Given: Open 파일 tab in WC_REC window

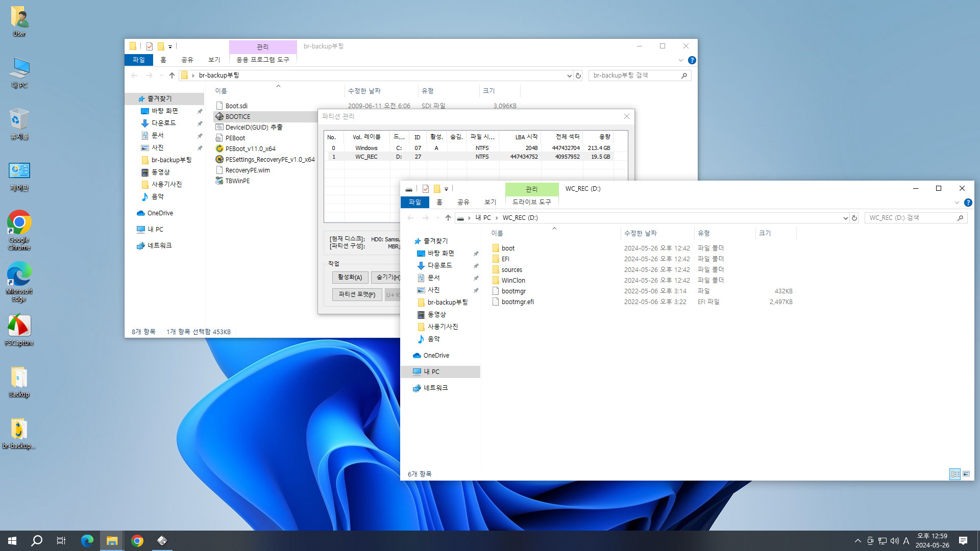Looking at the screenshot, I should pyautogui.click(x=415, y=203).
